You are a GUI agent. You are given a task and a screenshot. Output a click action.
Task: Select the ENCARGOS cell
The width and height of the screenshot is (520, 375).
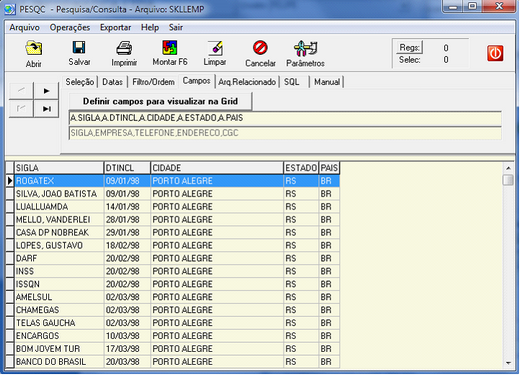click(x=59, y=336)
